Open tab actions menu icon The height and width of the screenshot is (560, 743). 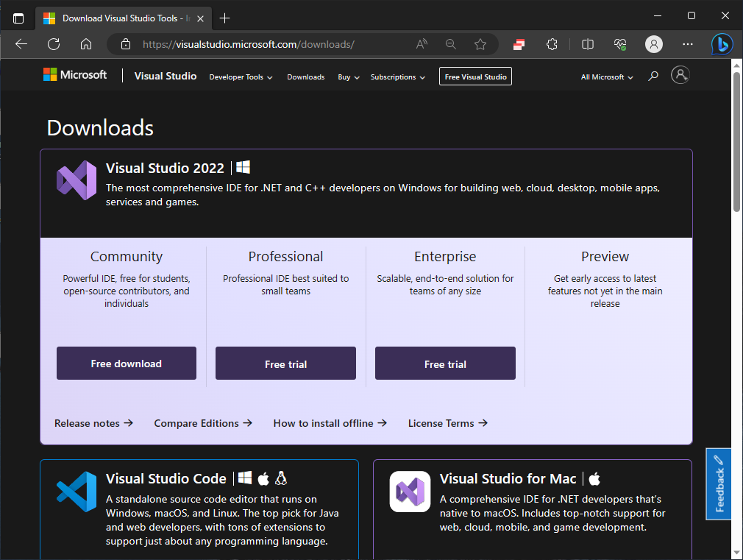[18, 18]
